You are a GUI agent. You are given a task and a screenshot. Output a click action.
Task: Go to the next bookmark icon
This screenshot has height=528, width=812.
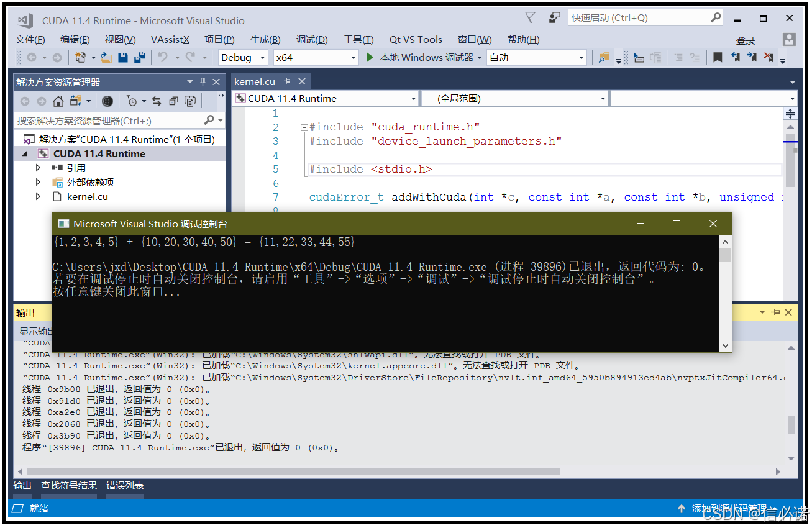[752, 57]
